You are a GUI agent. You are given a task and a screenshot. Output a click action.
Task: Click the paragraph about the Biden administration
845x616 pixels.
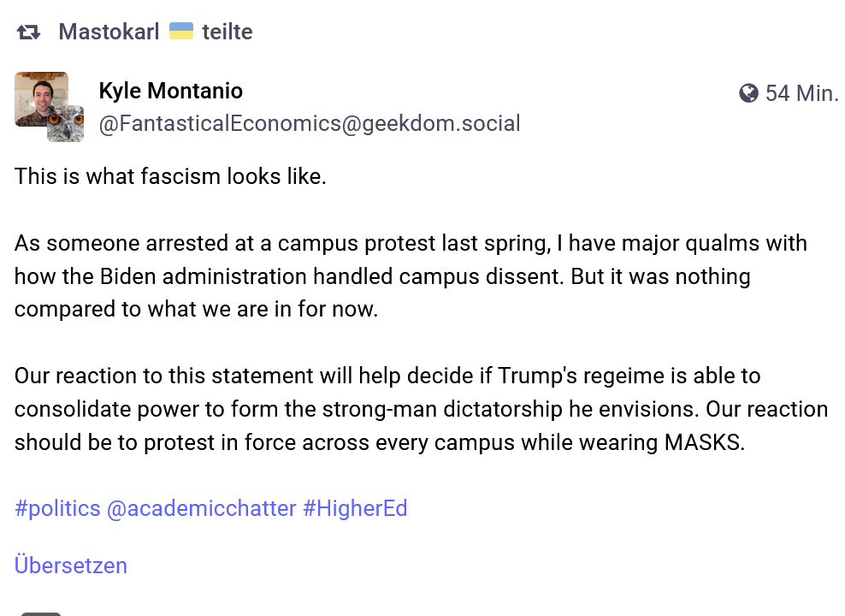click(x=411, y=276)
